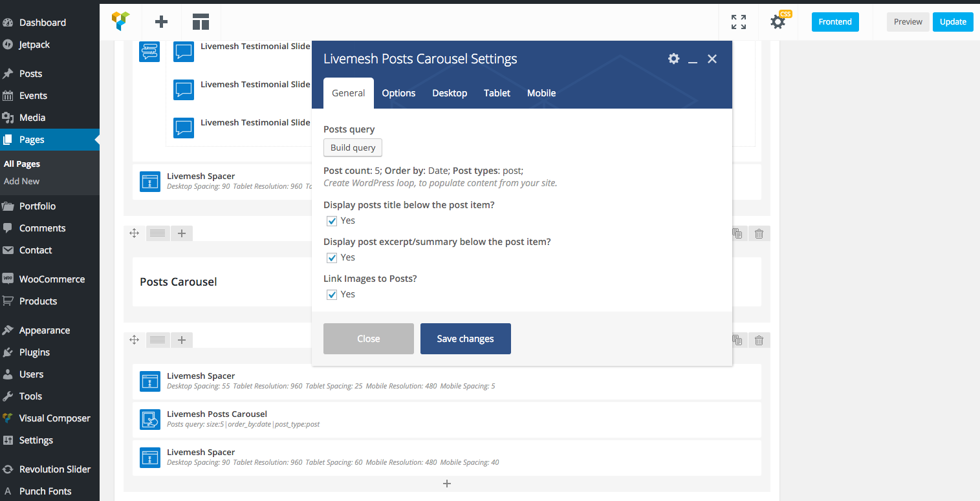Open Contact menu in sidebar
This screenshot has height=501, width=980.
coord(50,250)
